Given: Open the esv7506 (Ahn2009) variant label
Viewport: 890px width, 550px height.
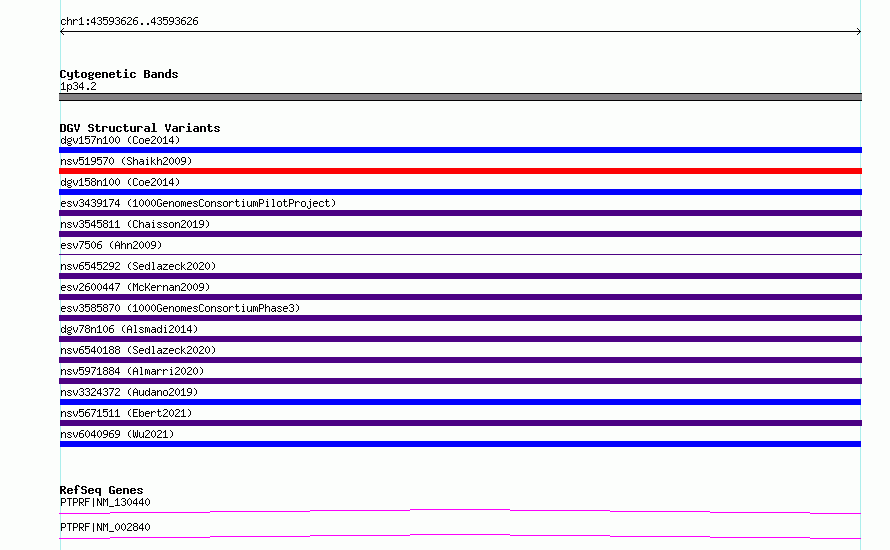Looking at the screenshot, I should [111, 245].
